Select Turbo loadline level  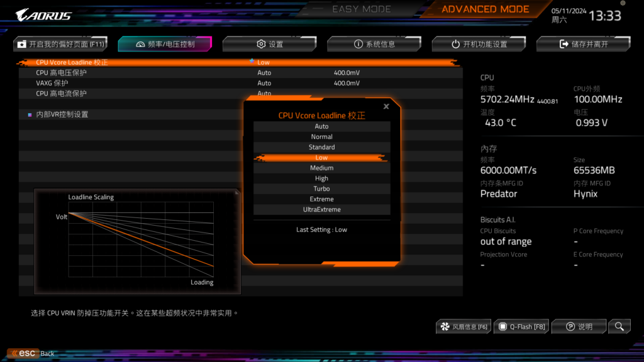point(321,189)
